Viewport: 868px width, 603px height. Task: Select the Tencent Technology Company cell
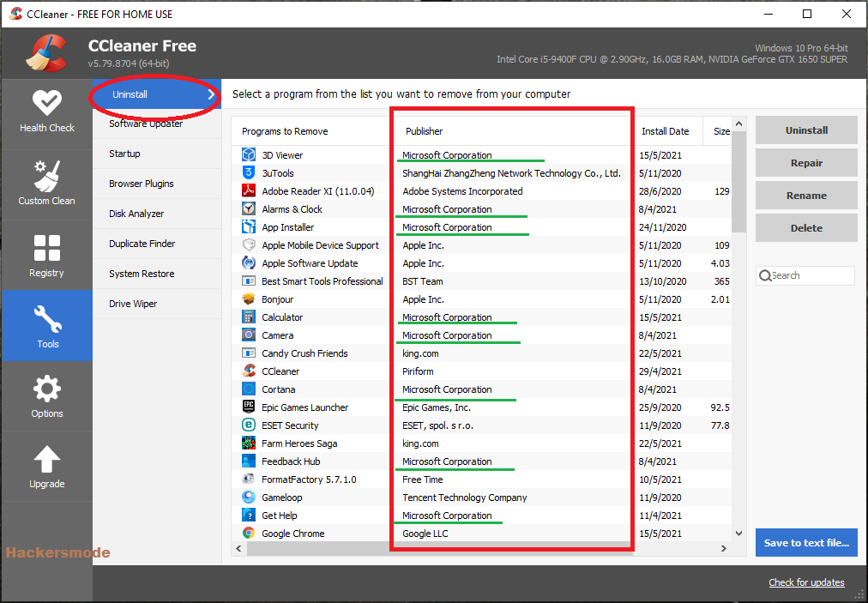point(464,497)
